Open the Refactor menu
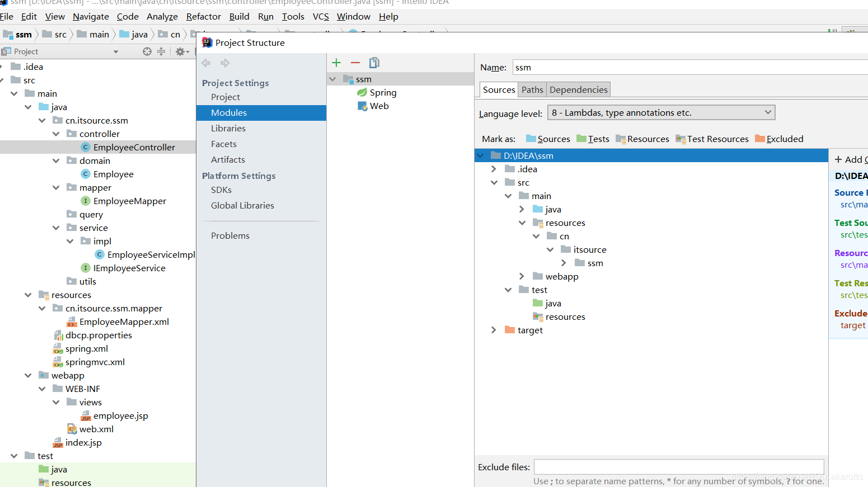This screenshot has height=487, width=868. (x=203, y=17)
